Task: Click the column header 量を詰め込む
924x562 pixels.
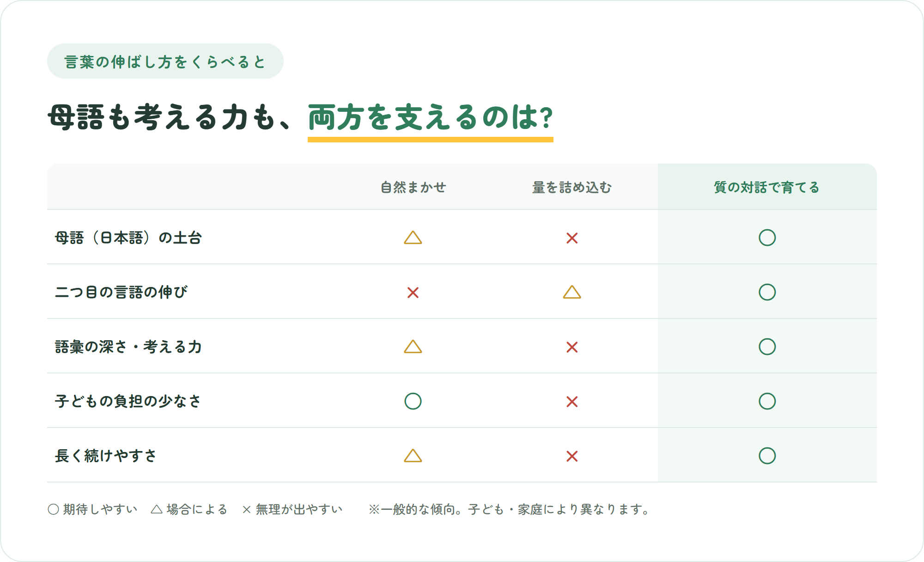Action: 572,187
